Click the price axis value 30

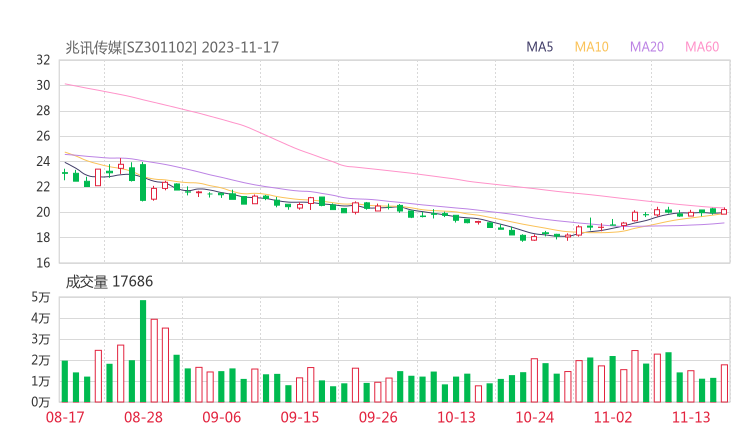click(43, 85)
